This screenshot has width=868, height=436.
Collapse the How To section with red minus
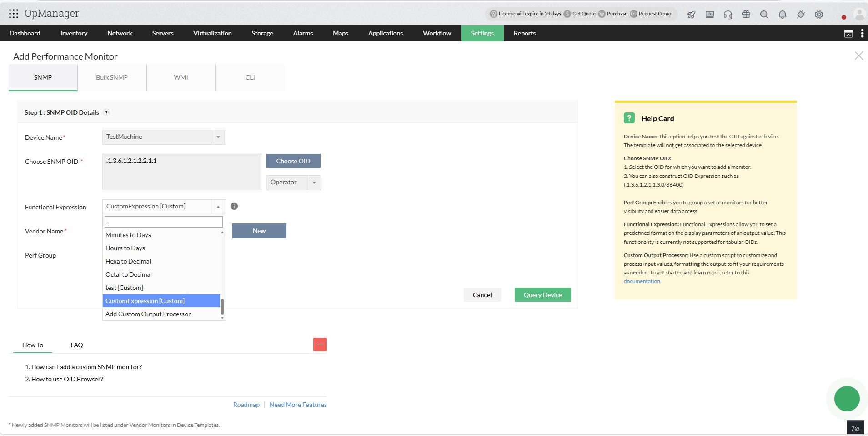tap(320, 345)
